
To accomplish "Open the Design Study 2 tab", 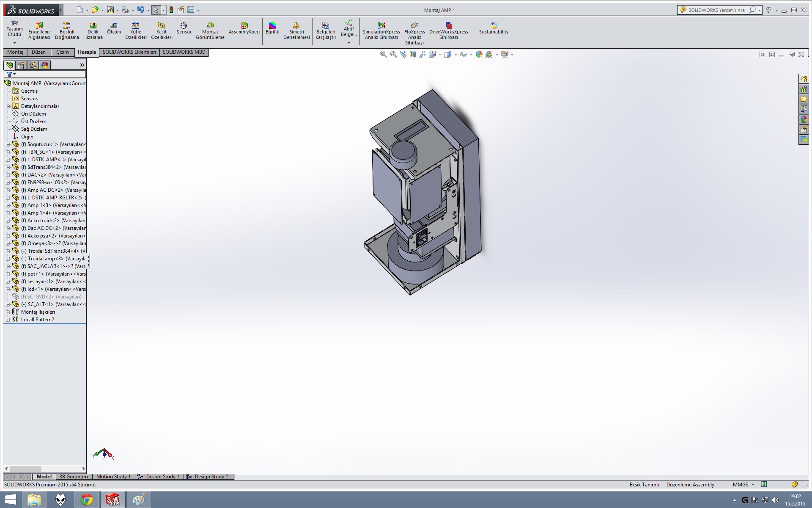I will 210,477.
